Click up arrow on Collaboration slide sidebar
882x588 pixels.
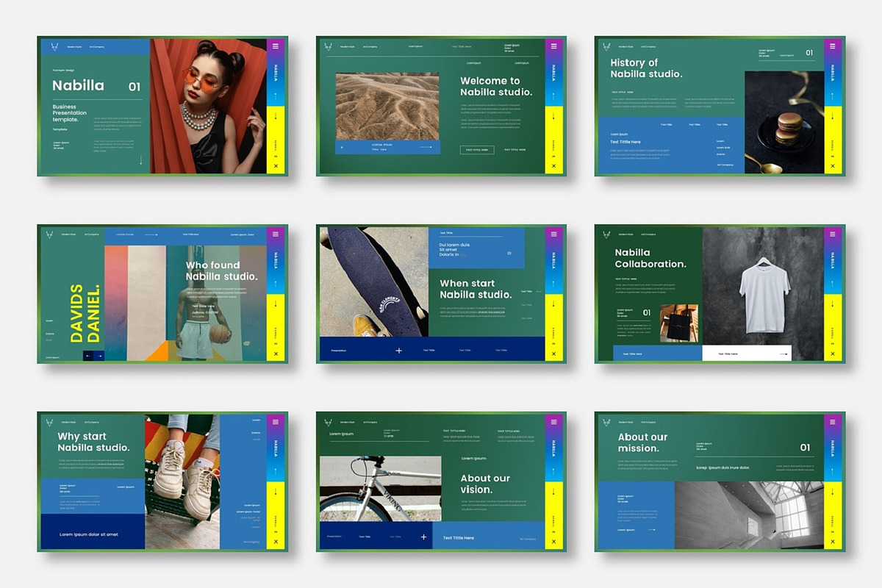tap(833, 283)
